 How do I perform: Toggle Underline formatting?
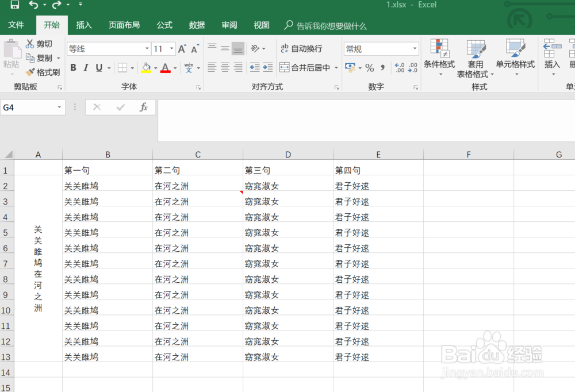(99, 68)
